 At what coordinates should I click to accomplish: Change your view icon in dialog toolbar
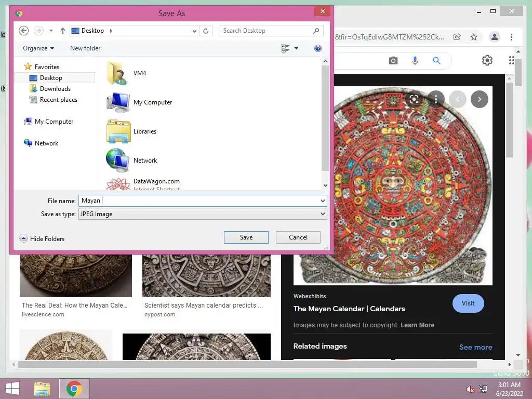pos(285,48)
